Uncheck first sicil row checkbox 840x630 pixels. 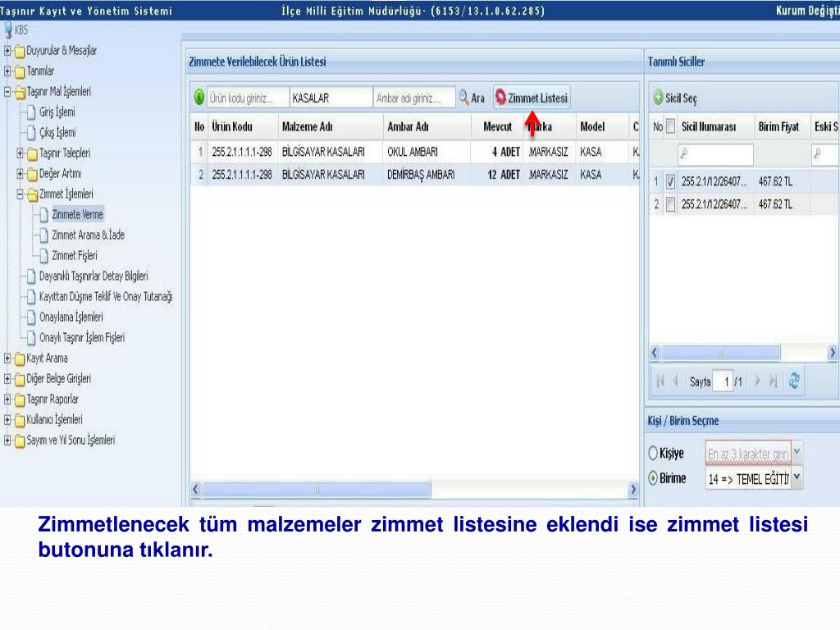pyautogui.click(x=670, y=181)
